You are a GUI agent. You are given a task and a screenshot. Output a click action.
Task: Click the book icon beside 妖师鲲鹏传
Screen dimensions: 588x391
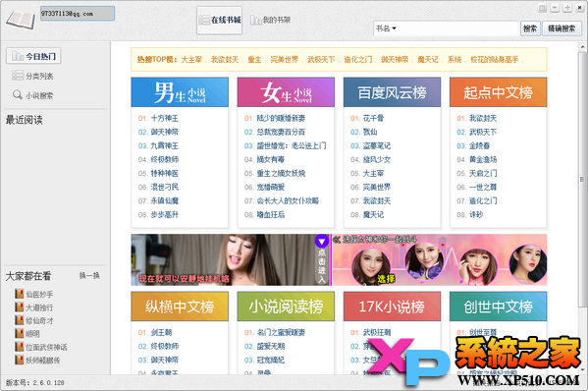click(x=19, y=360)
